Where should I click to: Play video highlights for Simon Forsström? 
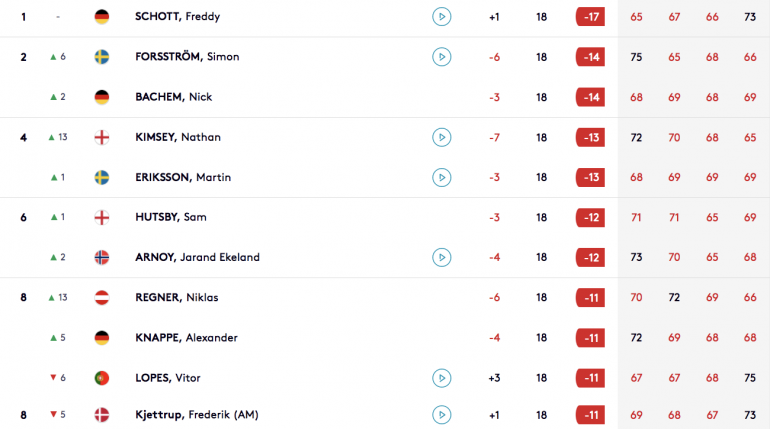[441, 57]
